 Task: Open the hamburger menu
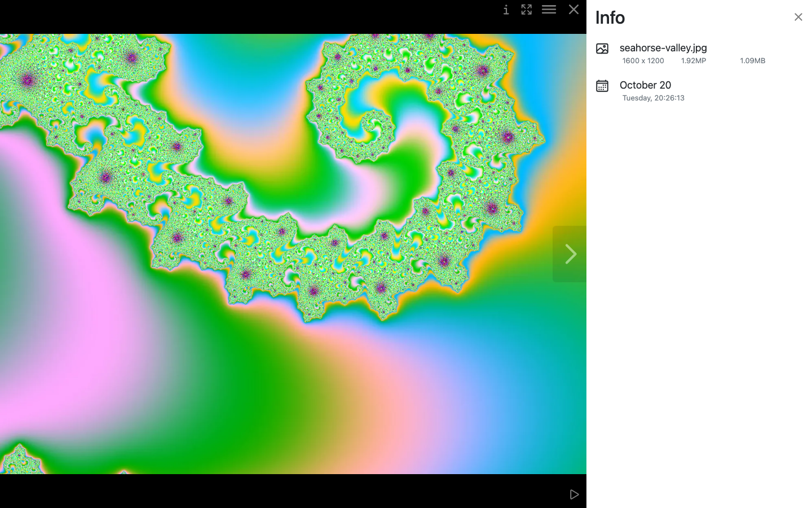[x=549, y=10]
